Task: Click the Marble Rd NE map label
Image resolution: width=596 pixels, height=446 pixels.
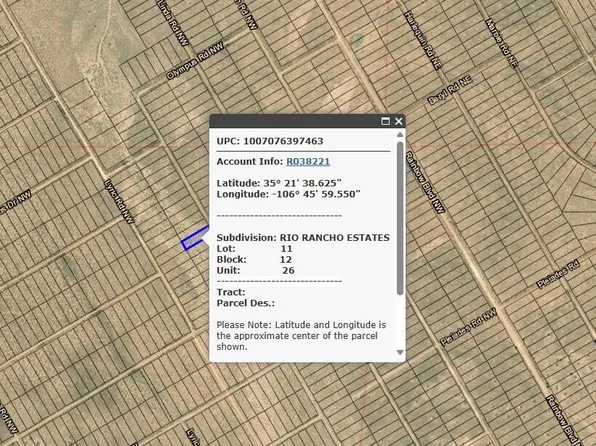Action: click(x=502, y=43)
